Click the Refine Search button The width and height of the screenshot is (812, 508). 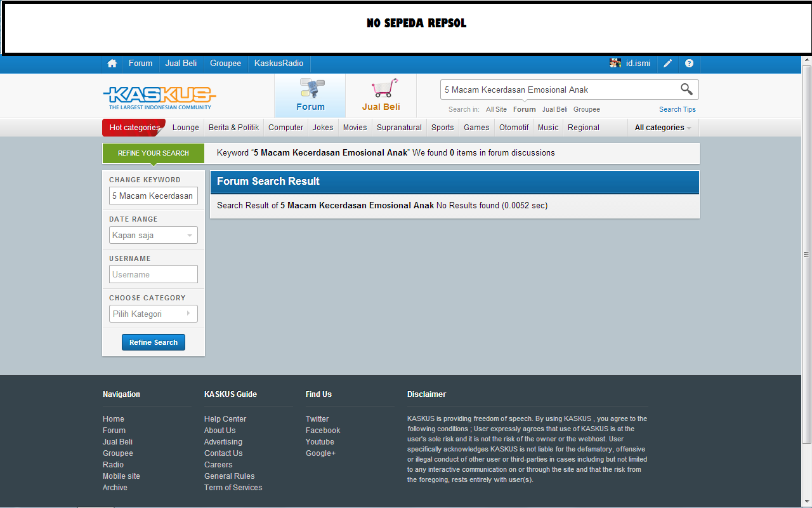154,342
